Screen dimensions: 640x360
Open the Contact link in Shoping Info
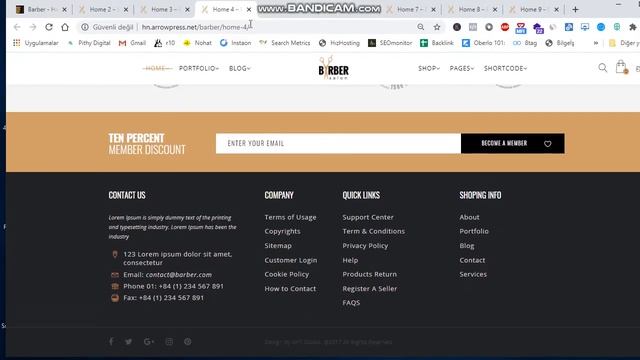[472, 260]
